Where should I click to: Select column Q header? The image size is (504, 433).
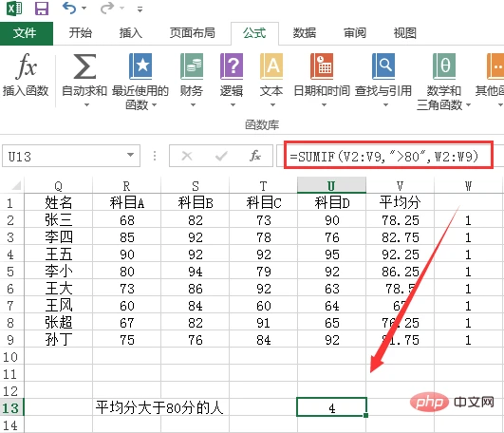point(58,186)
